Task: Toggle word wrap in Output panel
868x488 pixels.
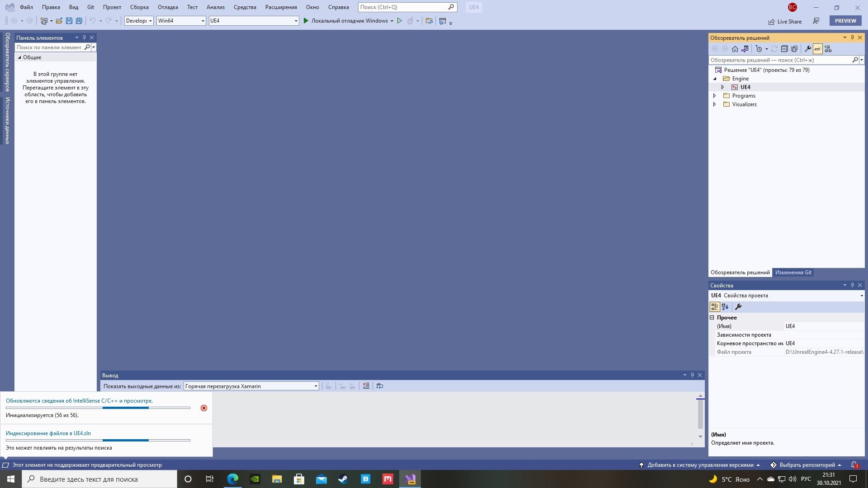Action: 379,386
